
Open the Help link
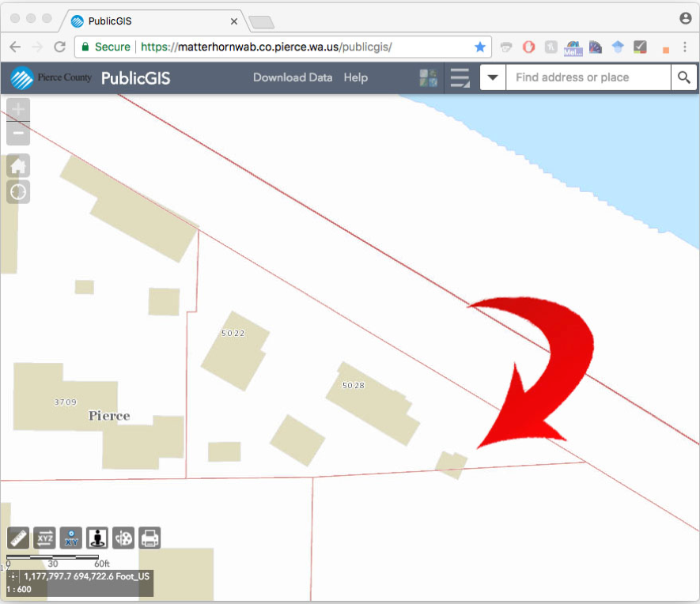tap(356, 77)
